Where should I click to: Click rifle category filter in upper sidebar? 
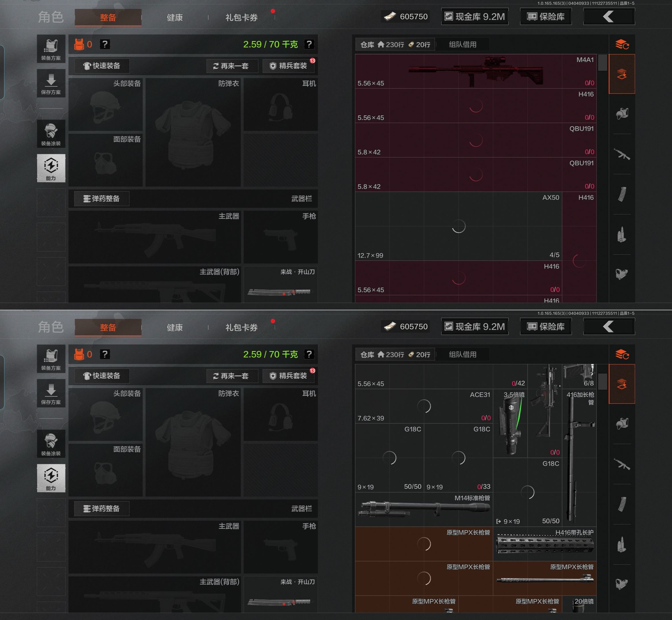(x=622, y=154)
